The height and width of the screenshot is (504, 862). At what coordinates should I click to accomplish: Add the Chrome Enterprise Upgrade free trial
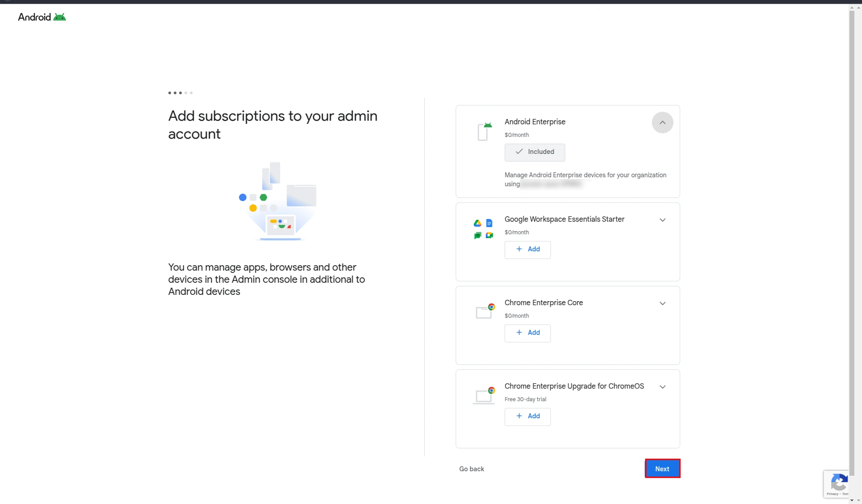pyautogui.click(x=527, y=416)
